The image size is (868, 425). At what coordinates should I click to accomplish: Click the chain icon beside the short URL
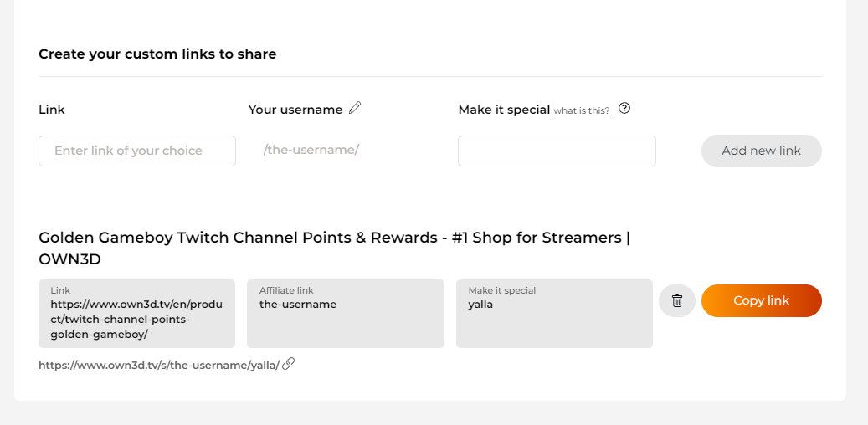pyautogui.click(x=288, y=363)
